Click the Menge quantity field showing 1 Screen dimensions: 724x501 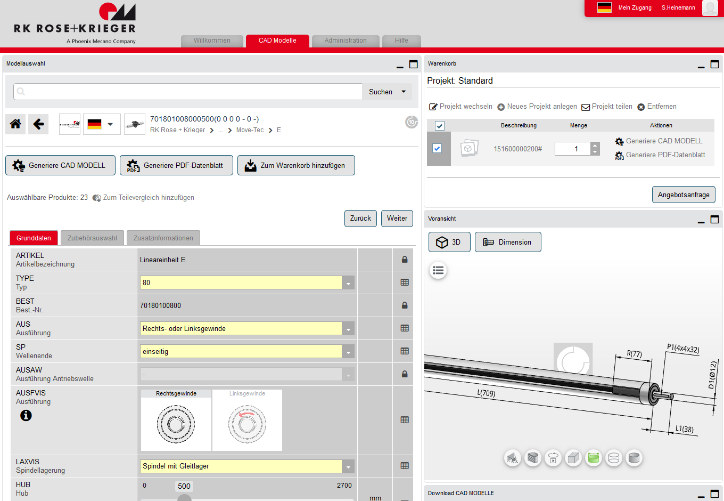[x=573, y=149]
